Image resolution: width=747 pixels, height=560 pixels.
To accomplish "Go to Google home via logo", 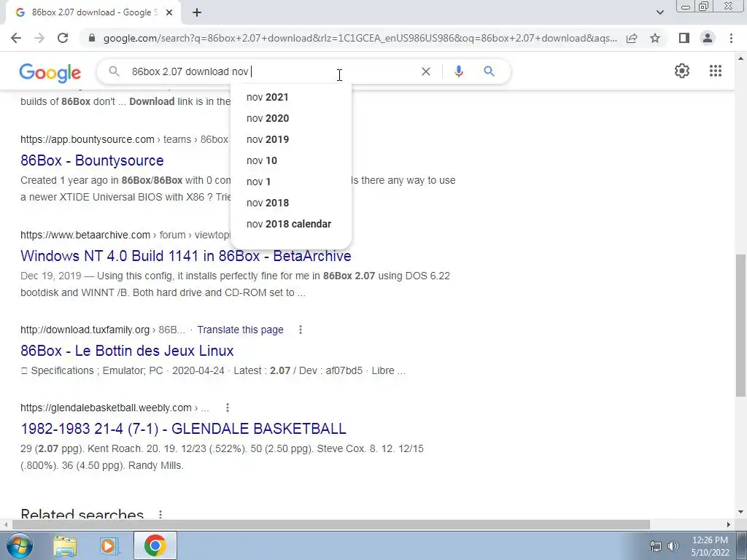I will pyautogui.click(x=50, y=72).
